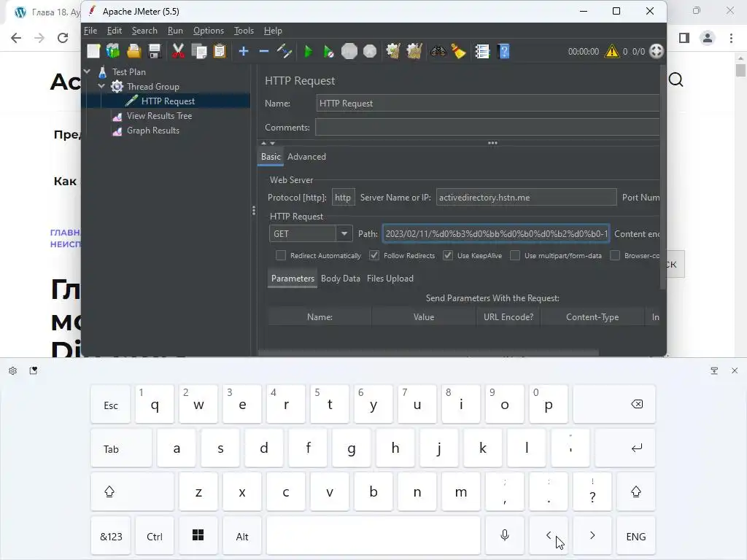Open the Options menu
The image size is (747, 560).
[x=208, y=31]
